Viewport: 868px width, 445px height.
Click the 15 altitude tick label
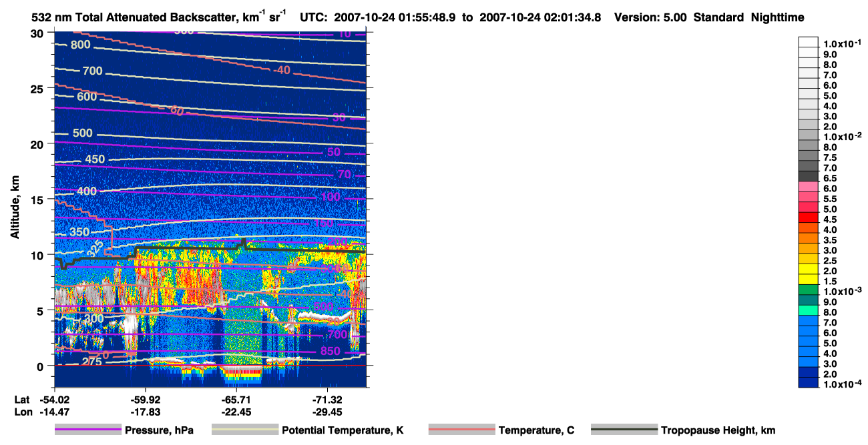point(38,199)
